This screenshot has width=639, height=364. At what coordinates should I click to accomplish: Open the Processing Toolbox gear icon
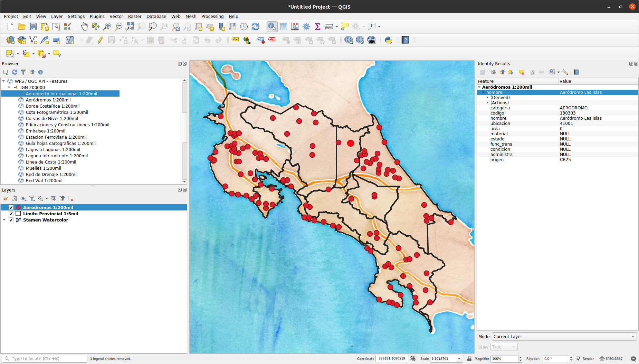306,27
